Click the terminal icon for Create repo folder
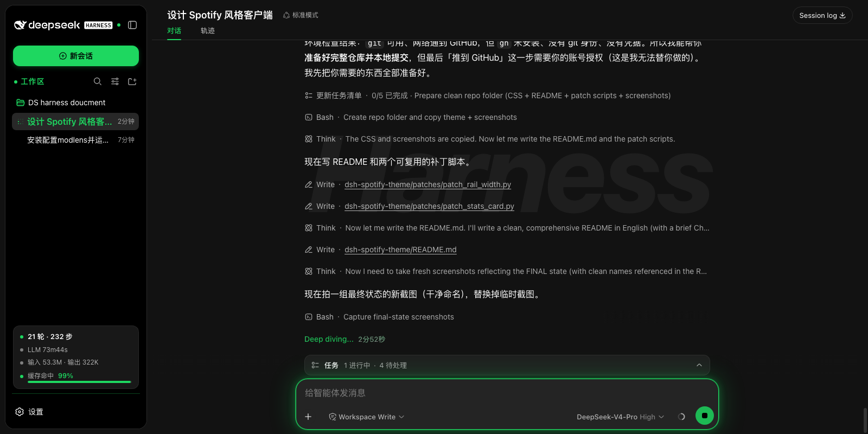868x434 pixels. [x=309, y=117]
